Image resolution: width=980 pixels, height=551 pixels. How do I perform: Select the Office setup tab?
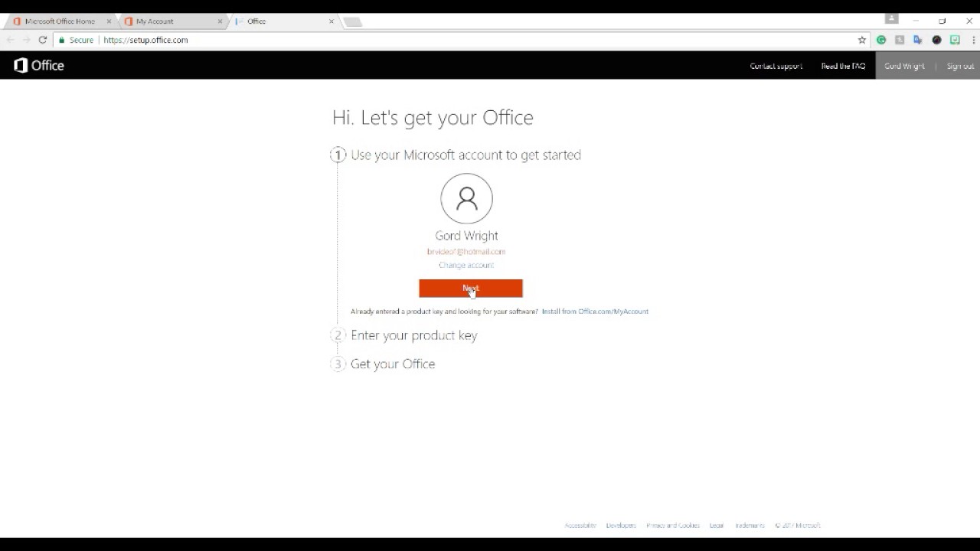[283, 21]
